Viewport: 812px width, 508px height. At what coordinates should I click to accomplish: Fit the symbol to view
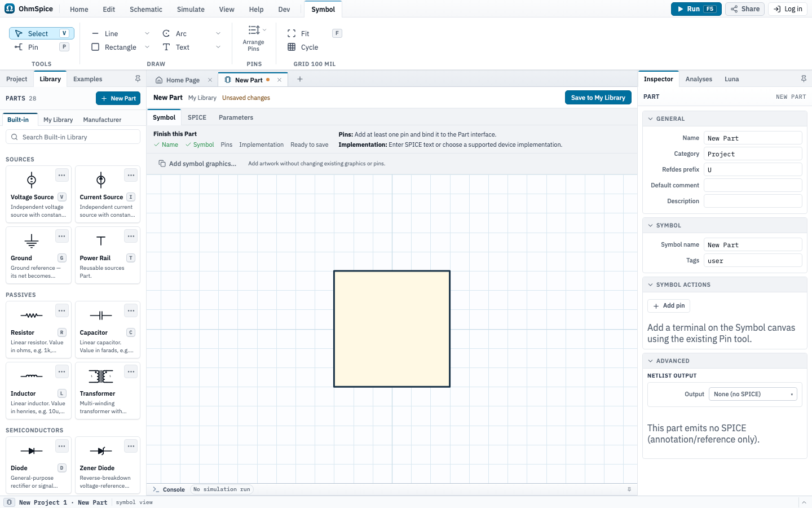point(314,34)
